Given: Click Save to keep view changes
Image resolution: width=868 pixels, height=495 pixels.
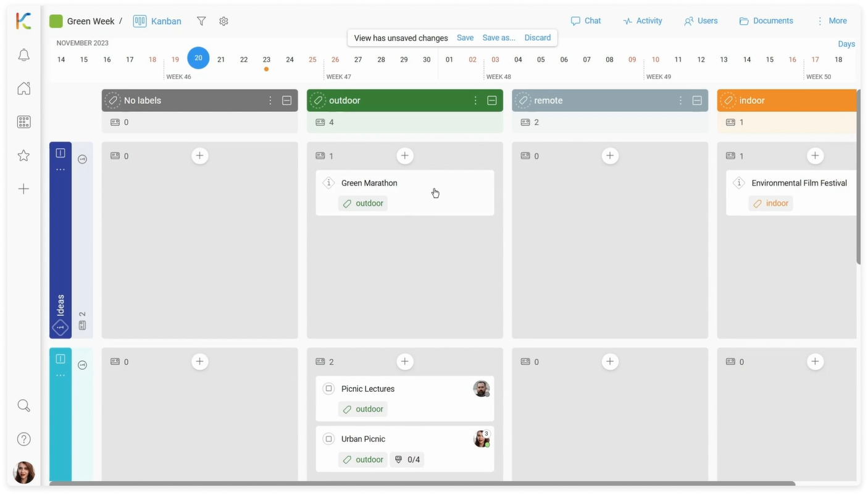Looking at the screenshot, I should point(465,38).
